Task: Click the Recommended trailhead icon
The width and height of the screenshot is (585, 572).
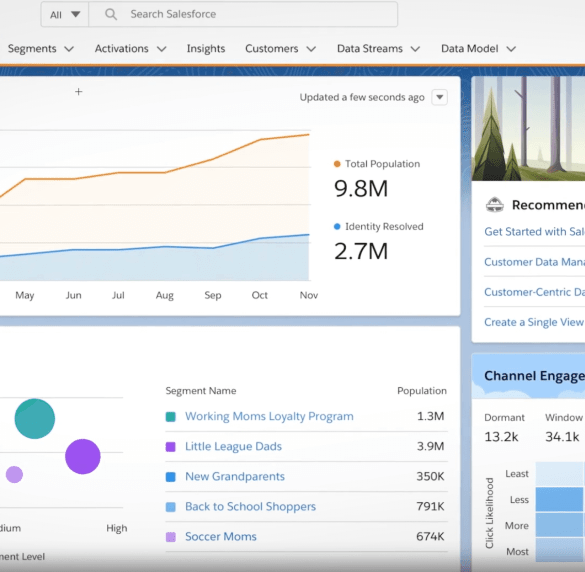Action: pyautogui.click(x=495, y=204)
